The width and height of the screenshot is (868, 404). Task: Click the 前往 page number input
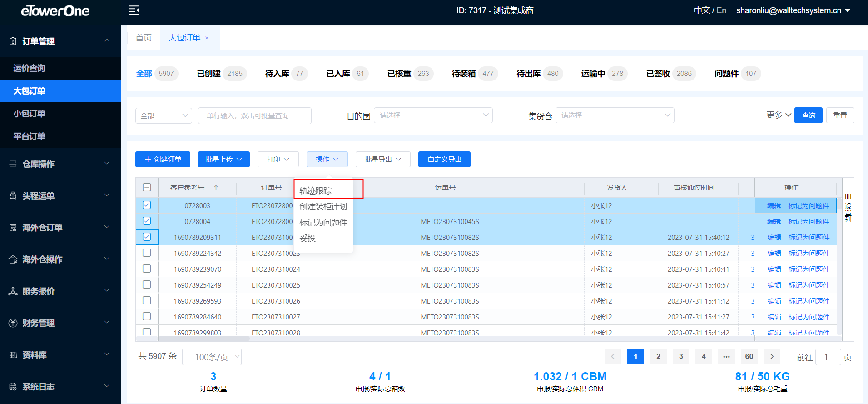coord(828,357)
